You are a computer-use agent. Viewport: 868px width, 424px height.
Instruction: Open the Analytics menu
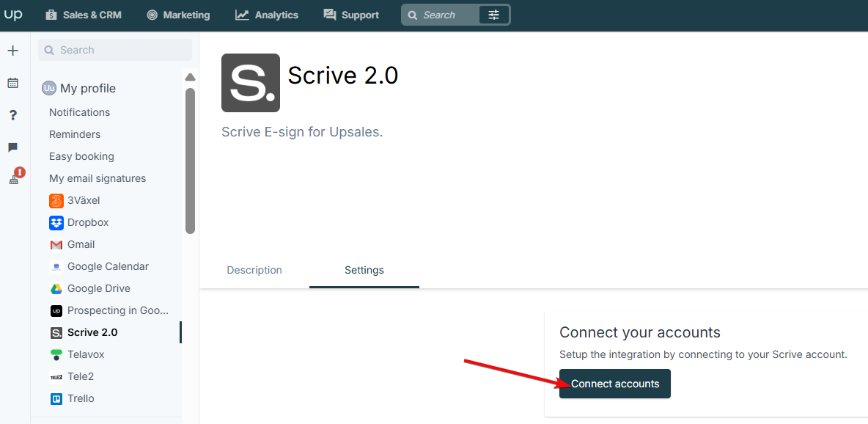267,15
